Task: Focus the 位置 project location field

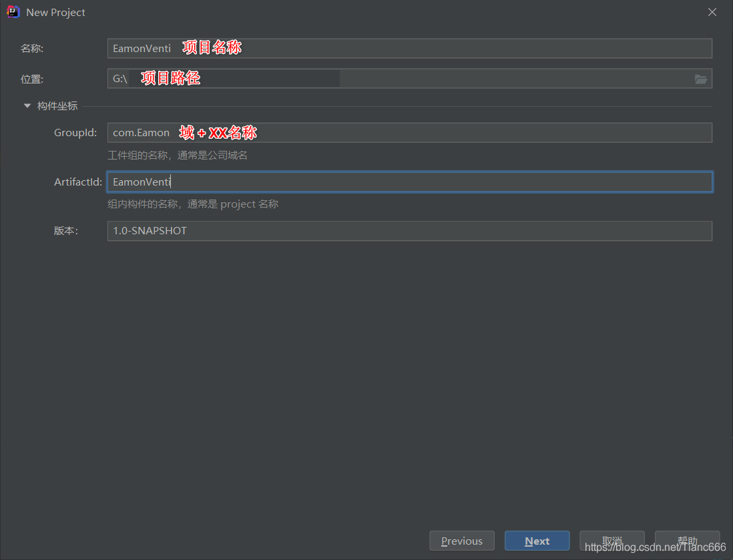Action: click(409, 79)
